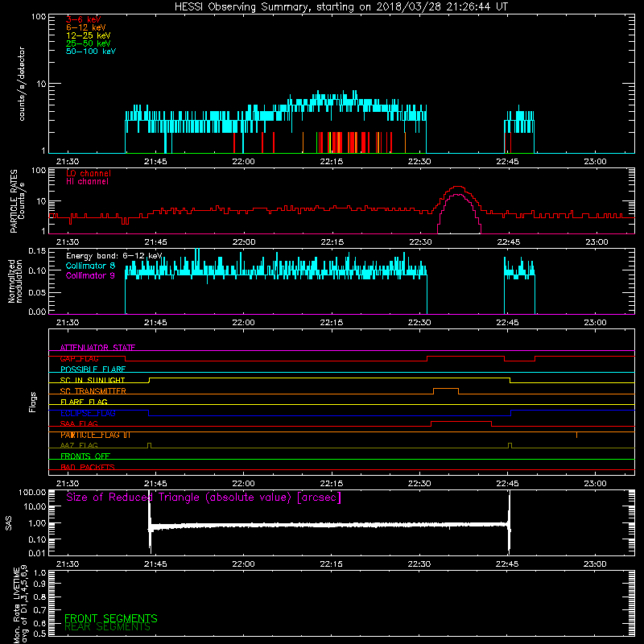
Task: Click the vertical Flags axis label
Action: coord(33,402)
